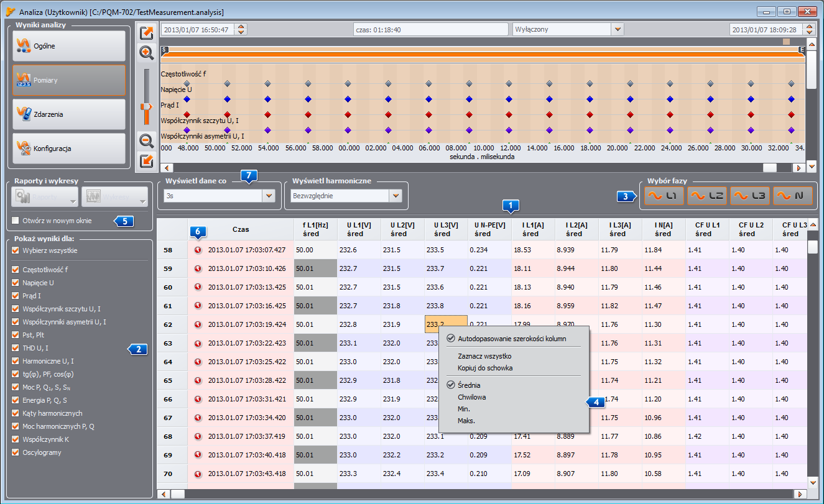Click the app title bar icon
Image resolution: width=824 pixels, height=504 pixels.
point(11,12)
